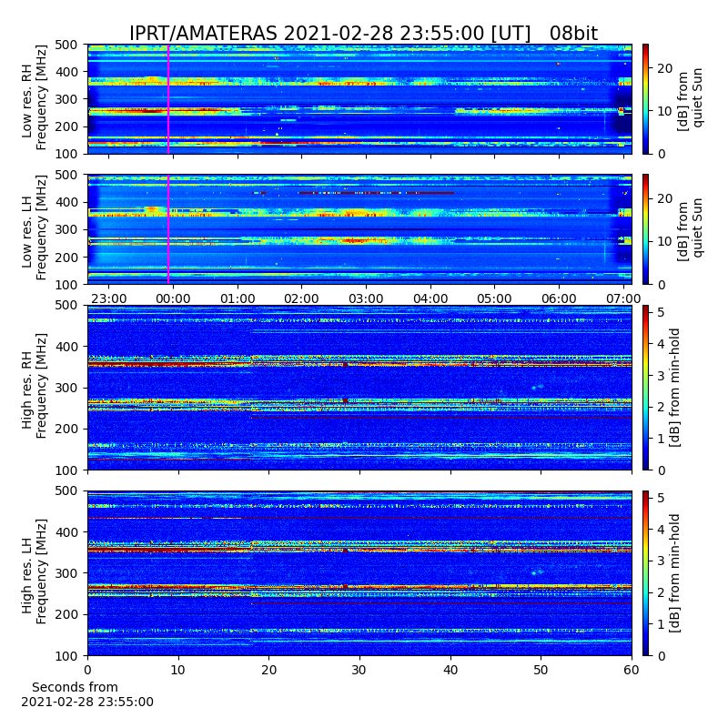This screenshot has height=728, width=728.
Task: Click the 'Low res. RH Frequency [MHz]' axis label
Action: coord(35,98)
